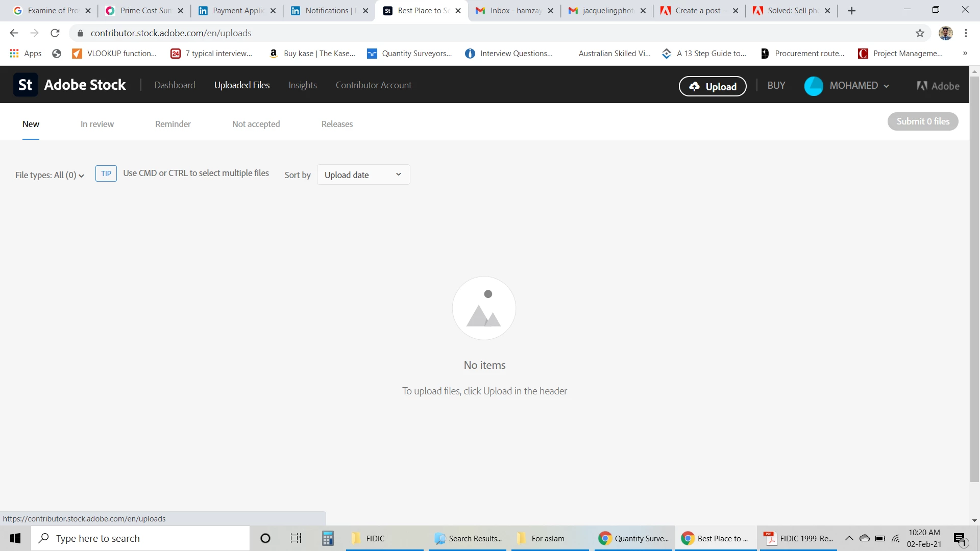The image size is (980, 551).
Task: Bookmark this page with the star icon
Action: (x=920, y=33)
